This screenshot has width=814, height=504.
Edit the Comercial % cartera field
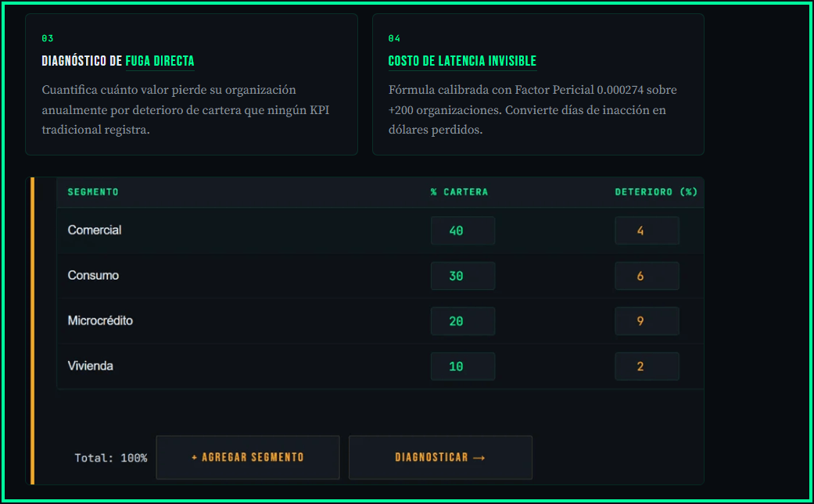(463, 231)
